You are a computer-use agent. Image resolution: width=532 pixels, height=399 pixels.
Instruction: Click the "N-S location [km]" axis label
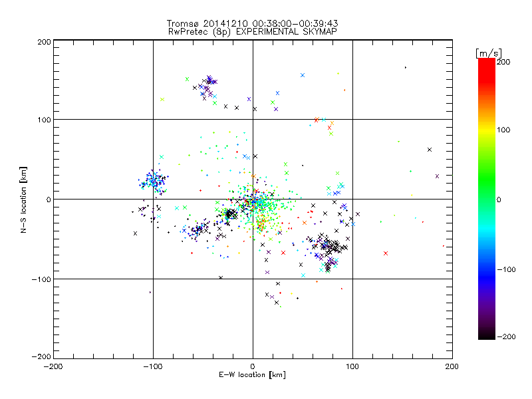(23, 200)
